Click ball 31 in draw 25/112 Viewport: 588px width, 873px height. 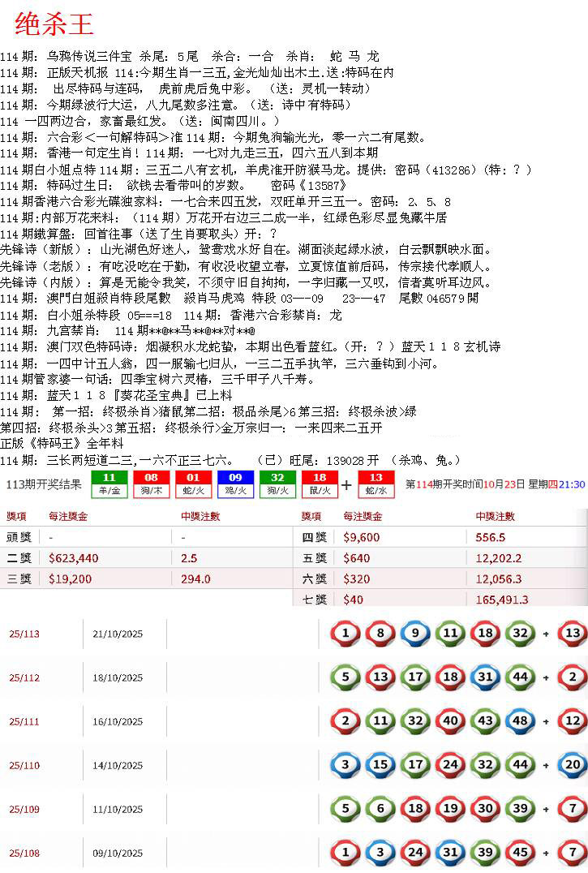point(485,677)
